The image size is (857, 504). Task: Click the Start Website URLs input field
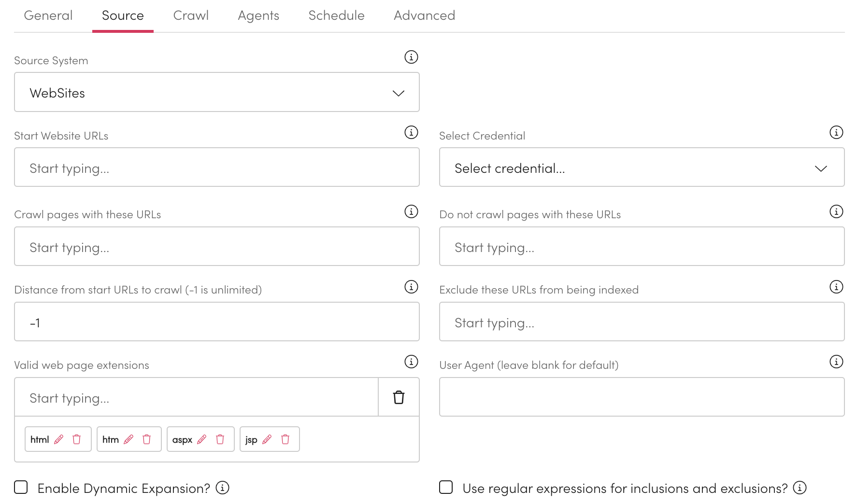click(216, 168)
